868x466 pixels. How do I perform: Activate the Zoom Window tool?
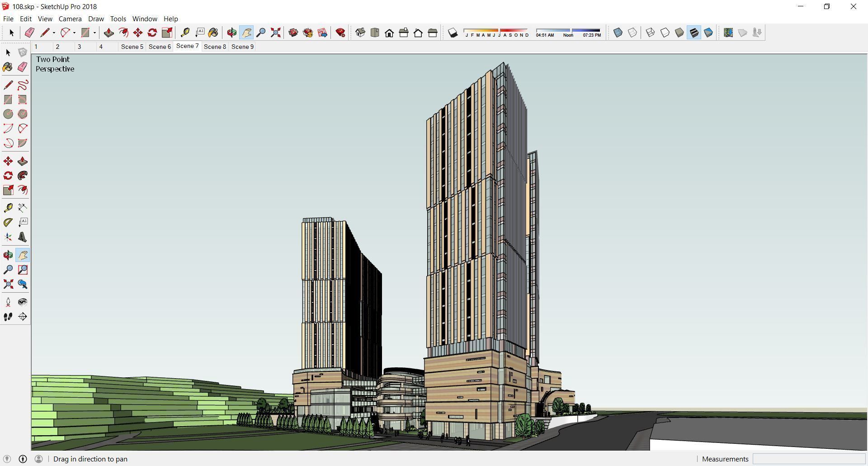pyautogui.click(x=23, y=270)
